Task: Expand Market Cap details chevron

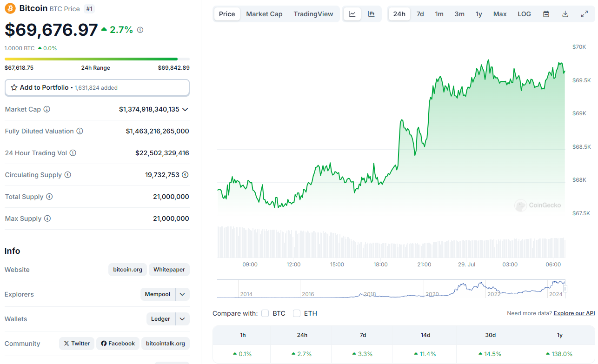Action: point(185,109)
